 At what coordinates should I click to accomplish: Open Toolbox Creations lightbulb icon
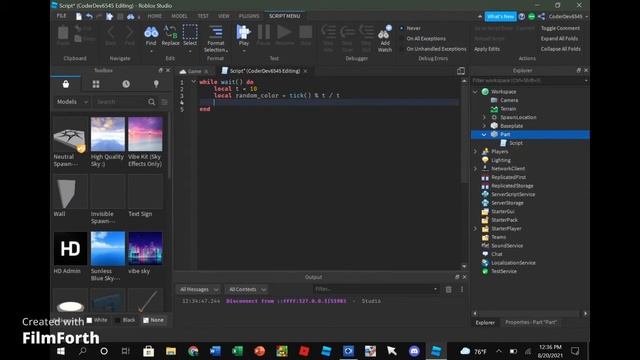(x=156, y=84)
